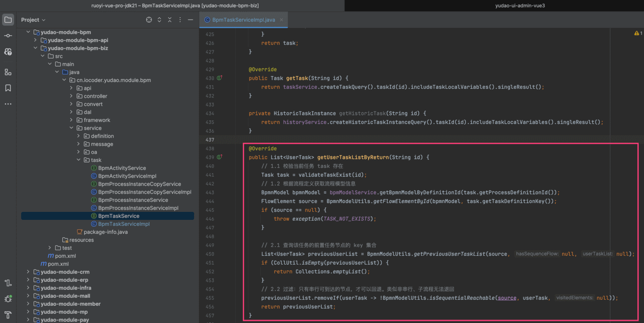This screenshot has height=323, width=644.
Task: Select the BpmTaskServiceImpl.java editor tab
Action: pos(243,20)
